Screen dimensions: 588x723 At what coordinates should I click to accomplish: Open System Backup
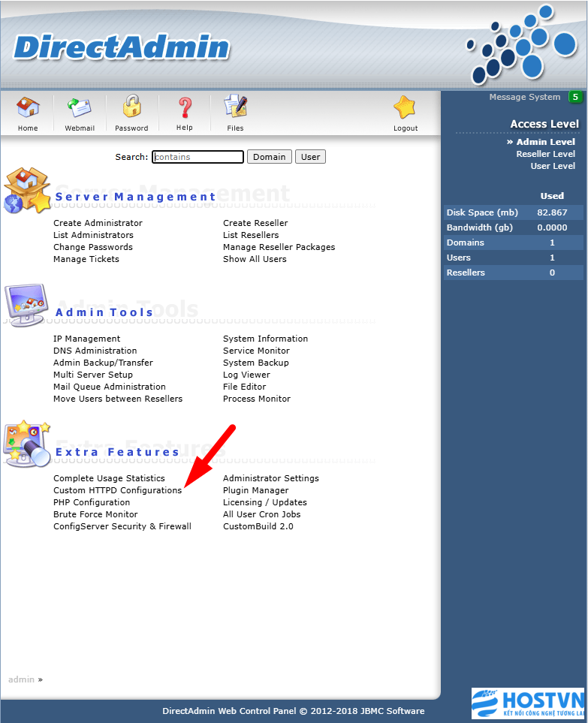[256, 363]
